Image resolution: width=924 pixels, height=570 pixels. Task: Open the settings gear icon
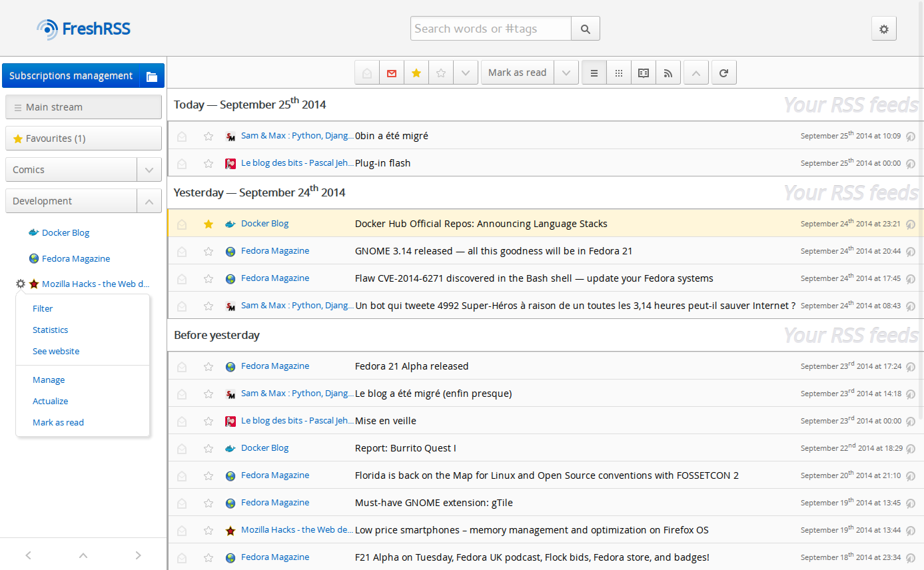pyautogui.click(x=883, y=29)
